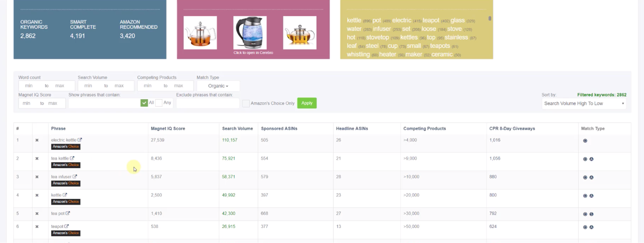Click organic match icon for tea pot
644x243 pixels.
tap(585, 214)
